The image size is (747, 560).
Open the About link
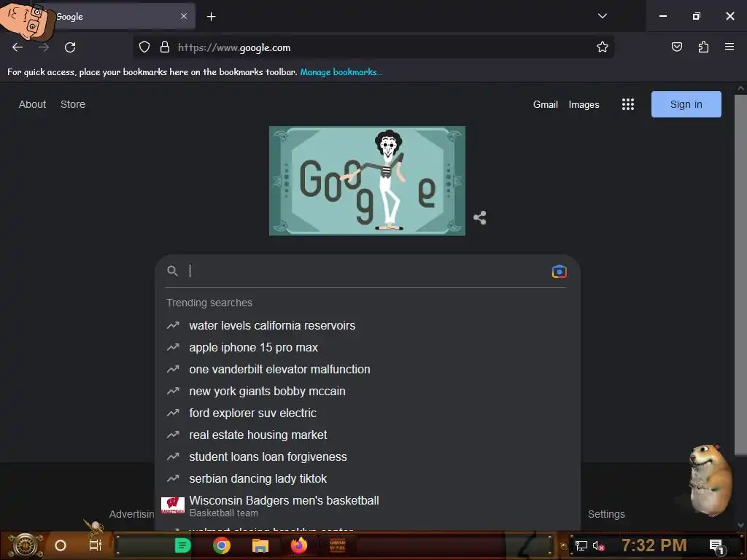[32, 104]
